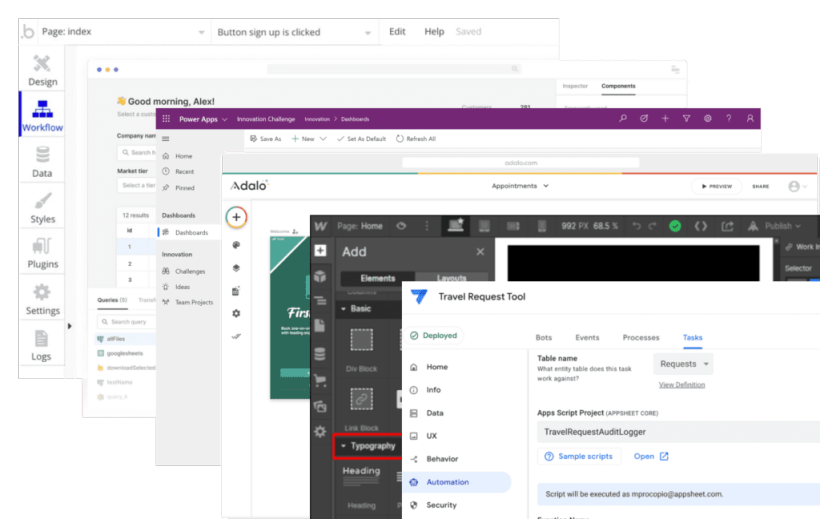Open Events tab in AppSheet

(587, 337)
